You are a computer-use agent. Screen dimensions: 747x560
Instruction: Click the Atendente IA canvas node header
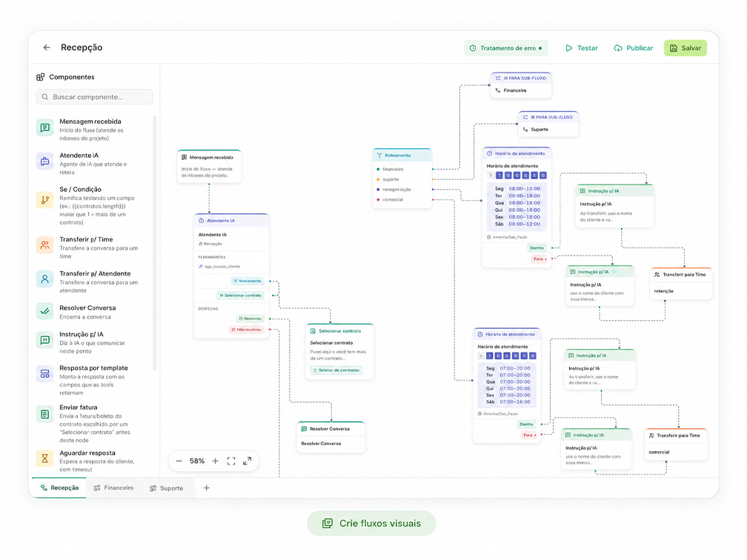[x=231, y=221]
